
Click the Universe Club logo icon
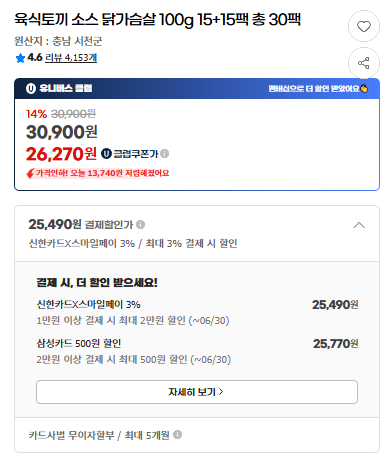pos(31,88)
